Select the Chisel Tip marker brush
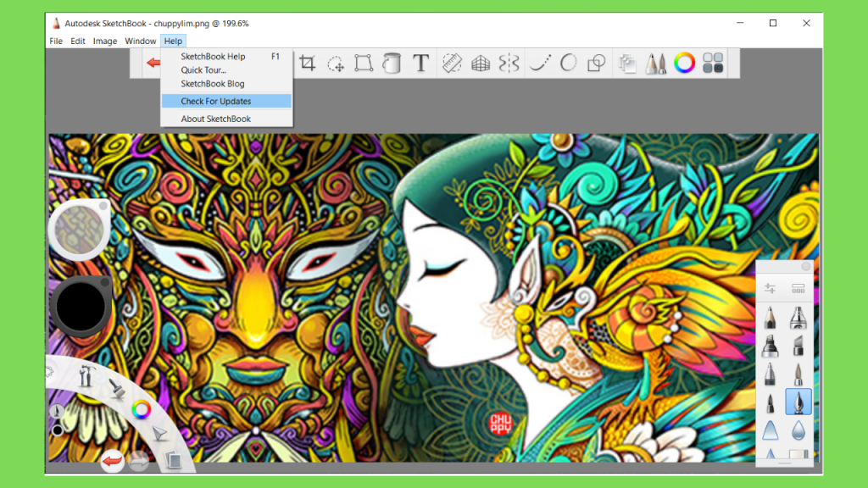 [798, 346]
